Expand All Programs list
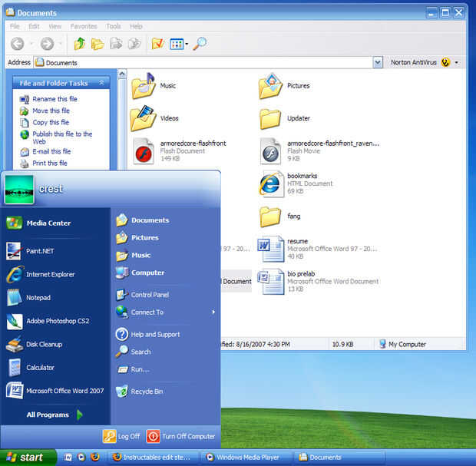 click(x=55, y=415)
